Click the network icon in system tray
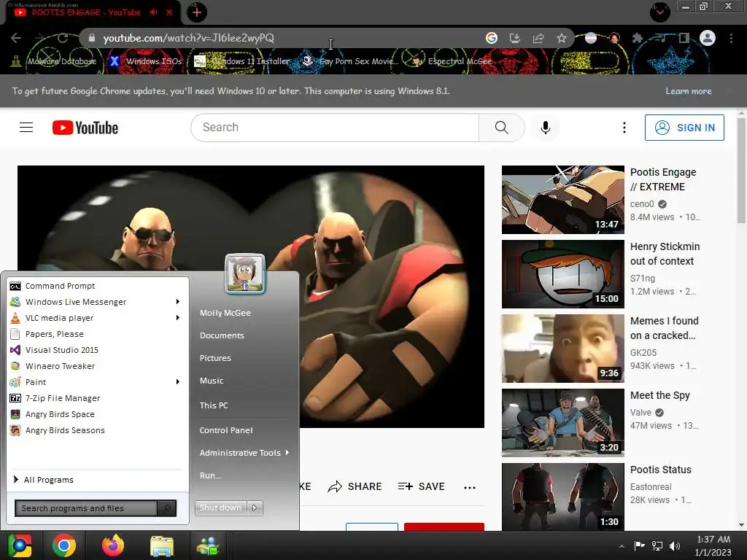This screenshot has height=560, width=747. (657, 546)
